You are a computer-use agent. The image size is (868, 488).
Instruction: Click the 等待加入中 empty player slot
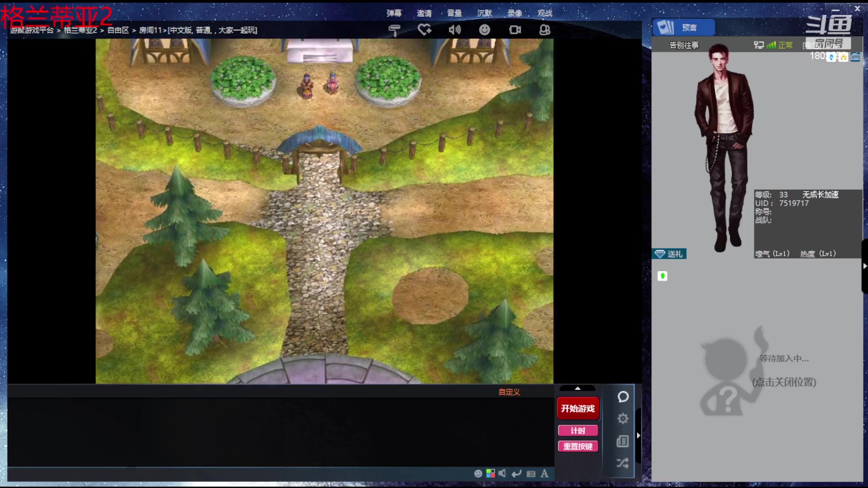click(x=784, y=358)
